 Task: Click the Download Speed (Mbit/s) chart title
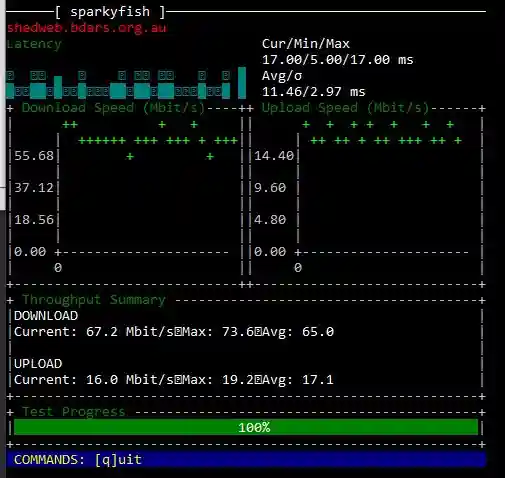[x=113, y=108]
